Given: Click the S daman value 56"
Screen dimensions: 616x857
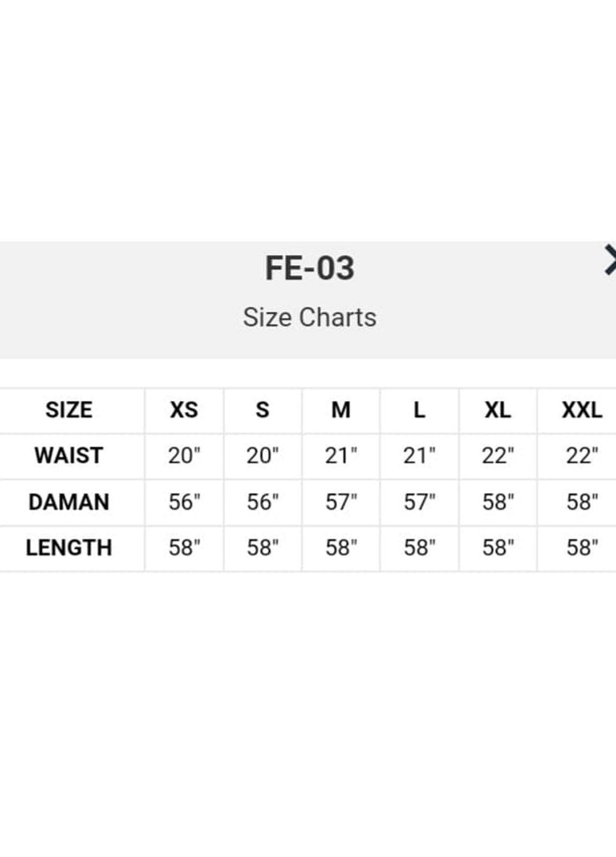Looking at the screenshot, I should coord(262,502).
